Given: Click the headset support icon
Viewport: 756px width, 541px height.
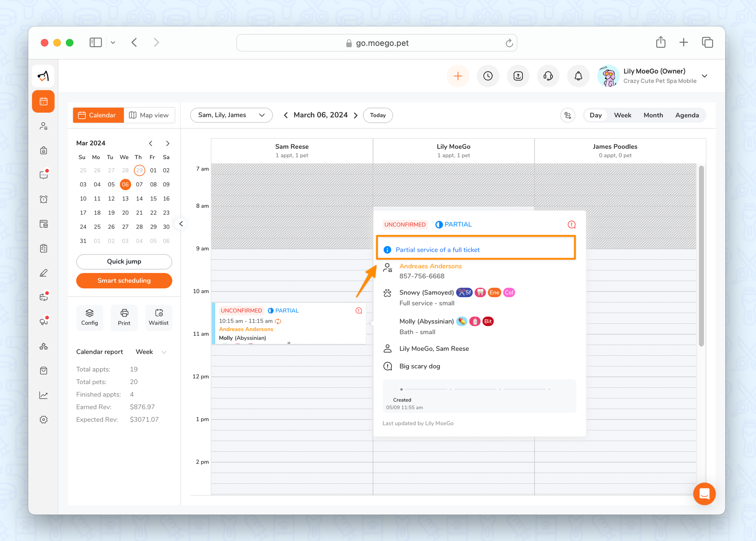Looking at the screenshot, I should point(548,76).
